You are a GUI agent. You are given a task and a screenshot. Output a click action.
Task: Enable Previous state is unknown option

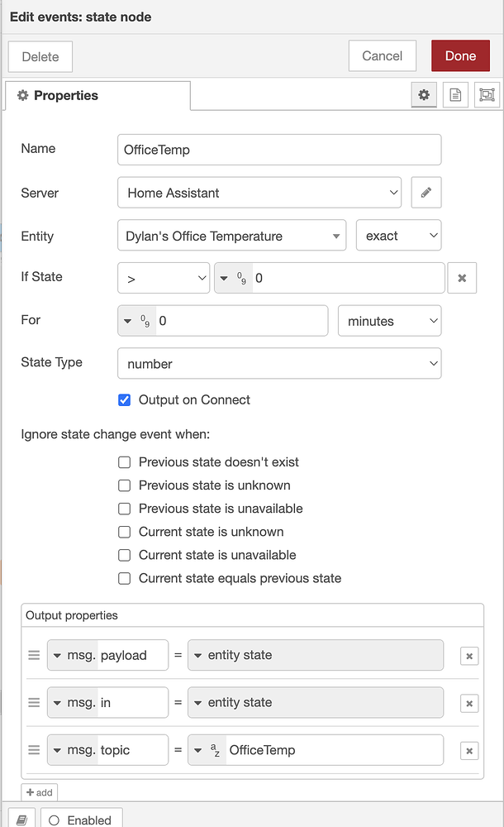[x=125, y=485]
